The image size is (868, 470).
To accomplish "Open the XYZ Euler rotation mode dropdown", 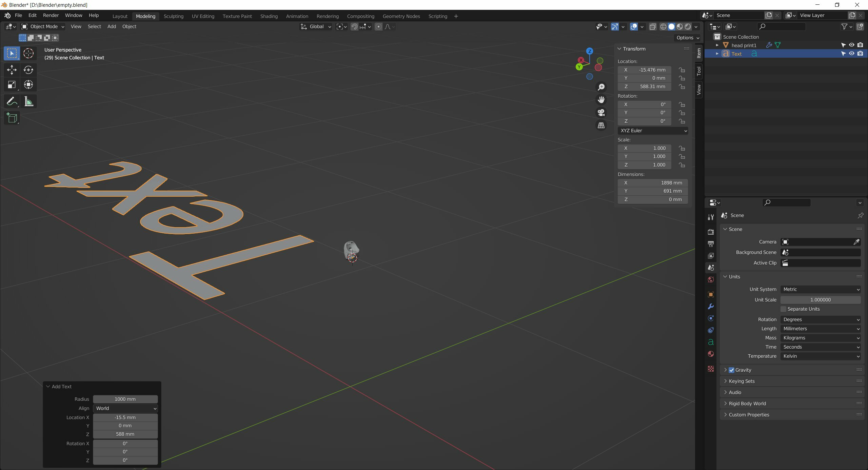I will click(x=653, y=131).
